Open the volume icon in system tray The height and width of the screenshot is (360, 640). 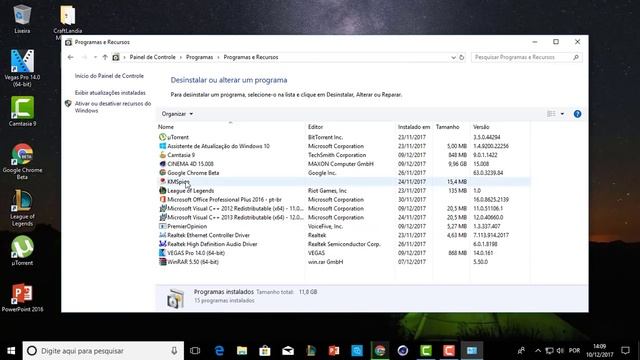560,351
